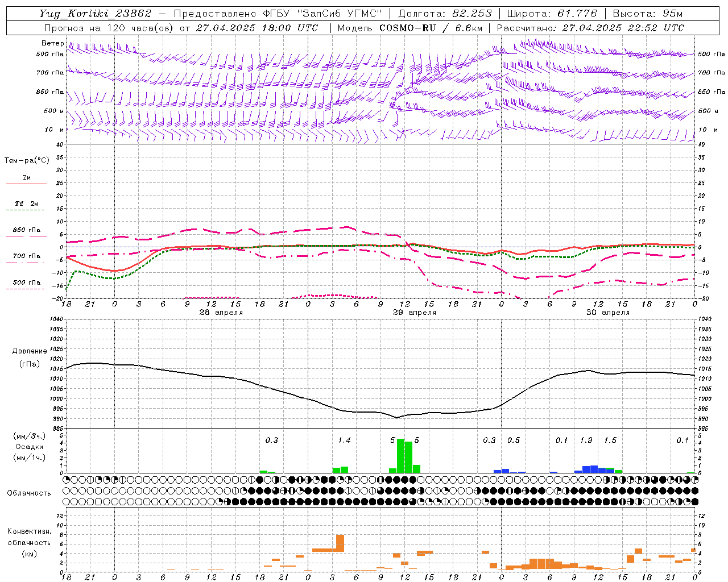Select the Осадки precipitation label
The height and width of the screenshot is (582, 728).
tap(30, 447)
